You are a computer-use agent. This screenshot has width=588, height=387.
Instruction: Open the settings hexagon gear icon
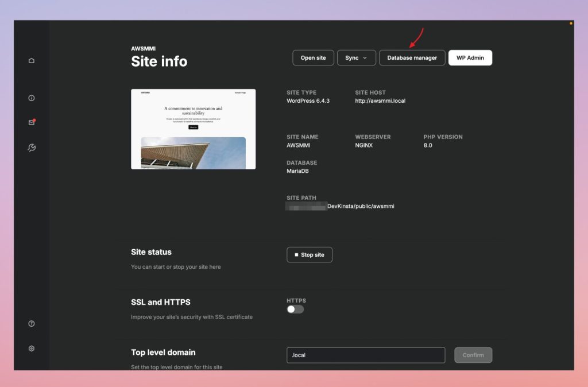click(32, 349)
